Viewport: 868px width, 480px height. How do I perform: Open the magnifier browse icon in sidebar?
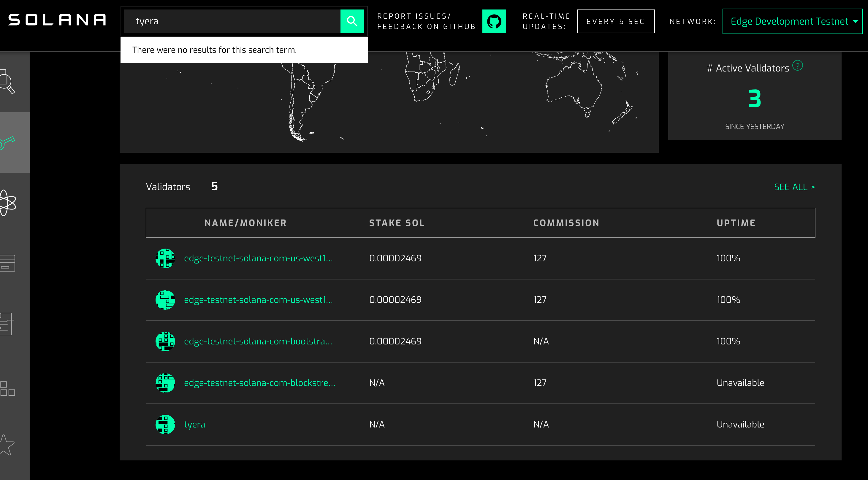[x=7, y=82]
